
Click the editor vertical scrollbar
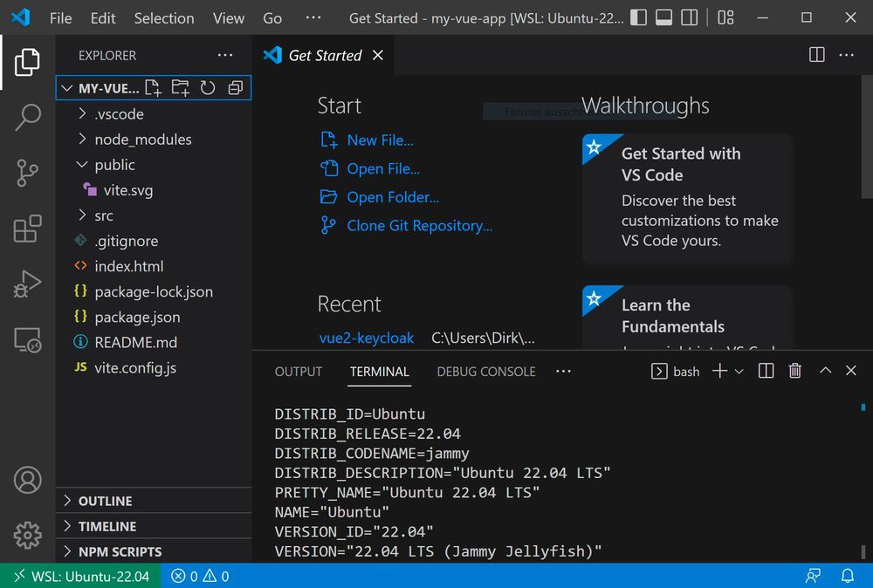point(866,137)
